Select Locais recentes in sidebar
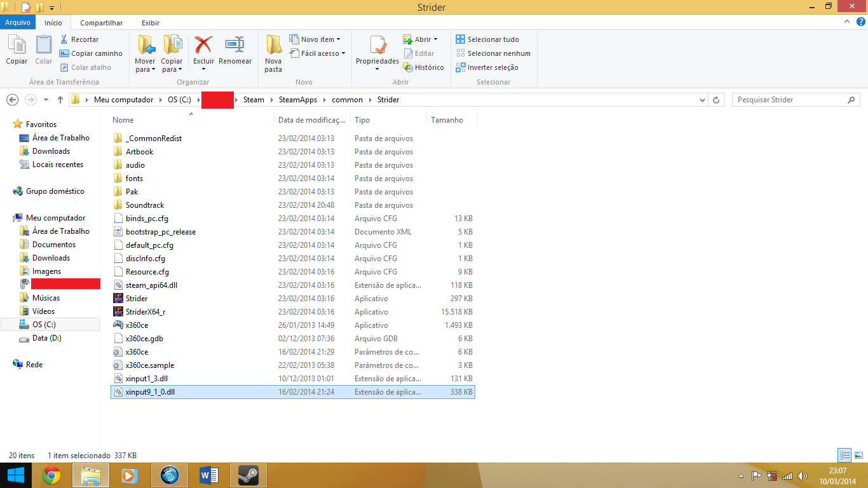This screenshot has width=868, height=488. (58, 165)
